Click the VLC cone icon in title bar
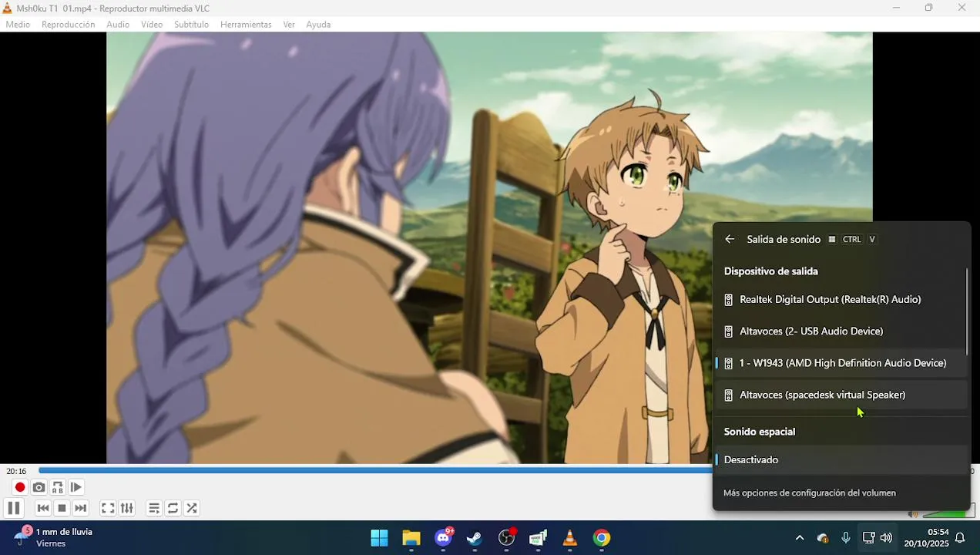The image size is (980, 555). pos(8,8)
